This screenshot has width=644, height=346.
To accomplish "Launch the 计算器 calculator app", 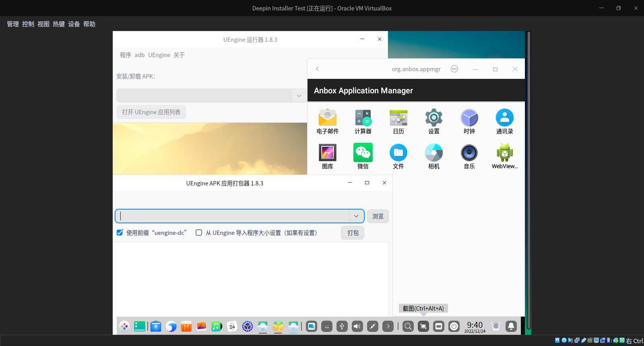I will (363, 122).
